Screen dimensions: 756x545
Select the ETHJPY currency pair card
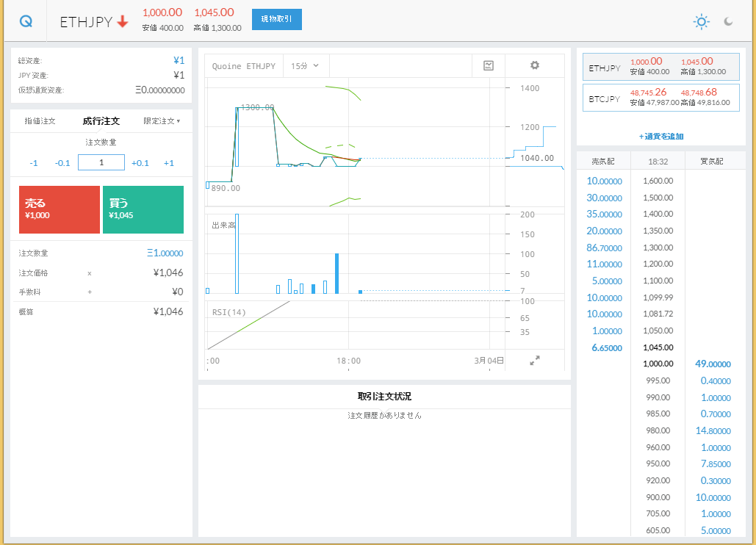point(661,67)
